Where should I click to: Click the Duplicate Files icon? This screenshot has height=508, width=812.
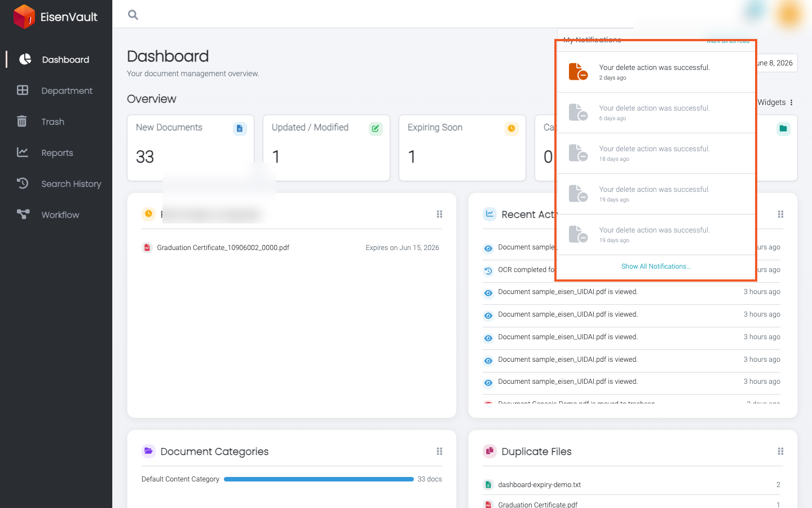pos(489,451)
